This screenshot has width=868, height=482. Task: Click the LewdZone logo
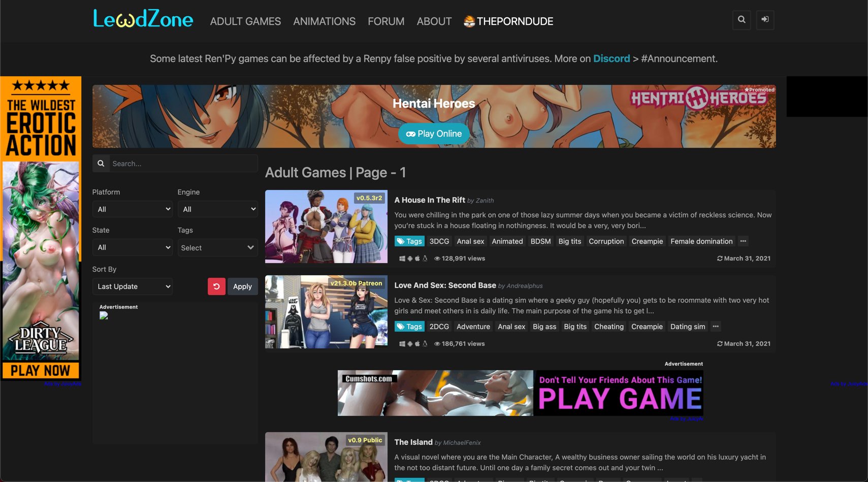[143, 19]
